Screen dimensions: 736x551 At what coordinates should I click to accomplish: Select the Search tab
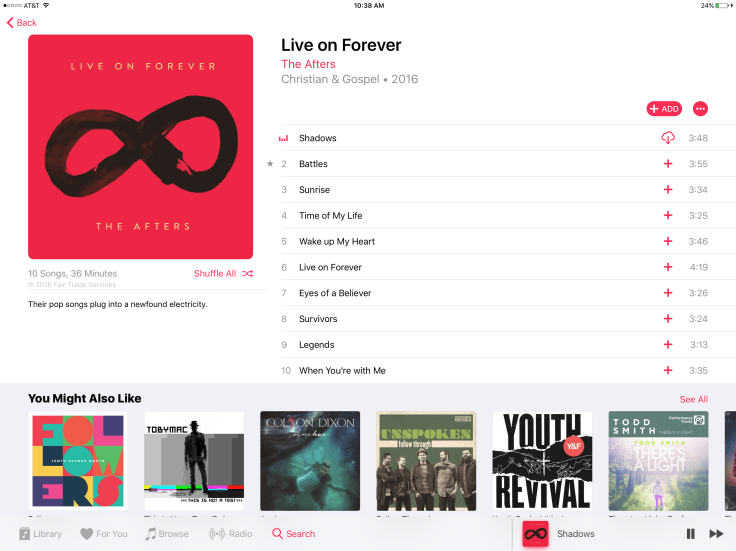pyautogui.click(x=293, y=534)
